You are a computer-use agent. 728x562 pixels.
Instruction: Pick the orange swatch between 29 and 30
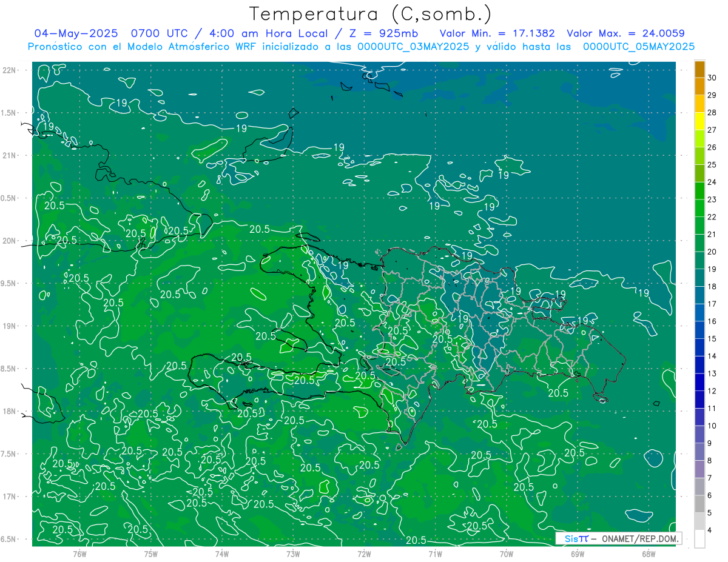tap(699, 86)
